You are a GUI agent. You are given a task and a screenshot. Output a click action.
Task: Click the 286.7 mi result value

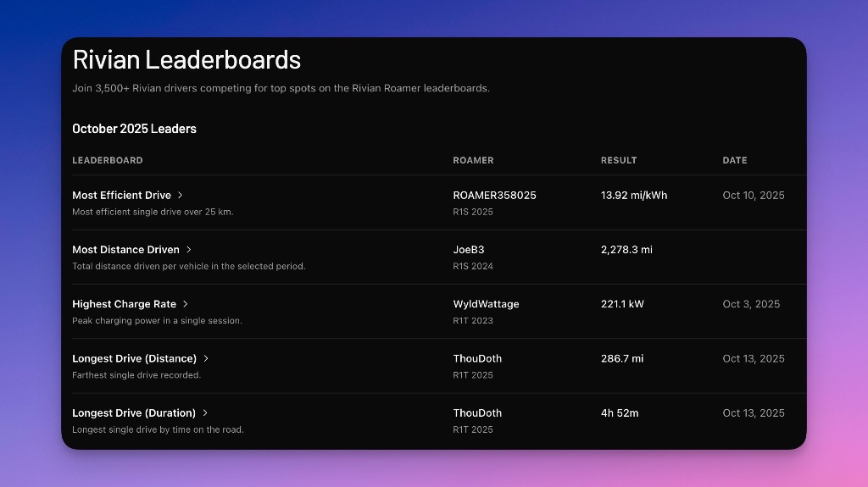pos(622,358)
